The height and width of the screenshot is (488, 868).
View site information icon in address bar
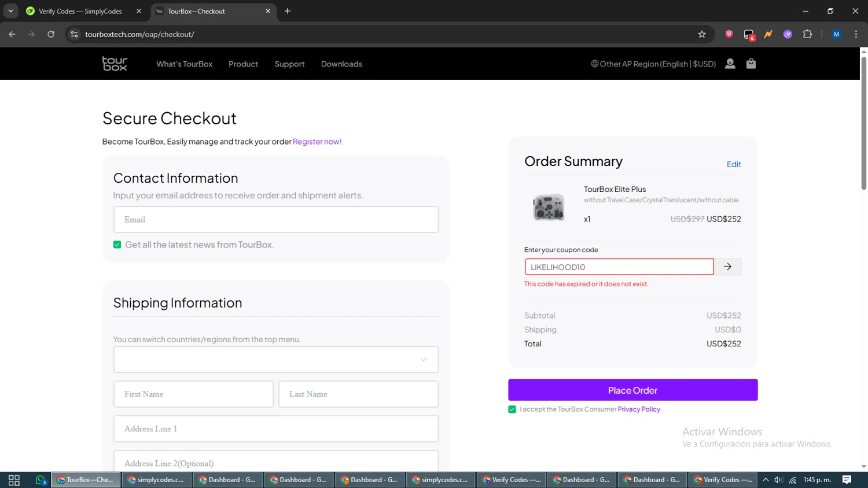(74, 34)
